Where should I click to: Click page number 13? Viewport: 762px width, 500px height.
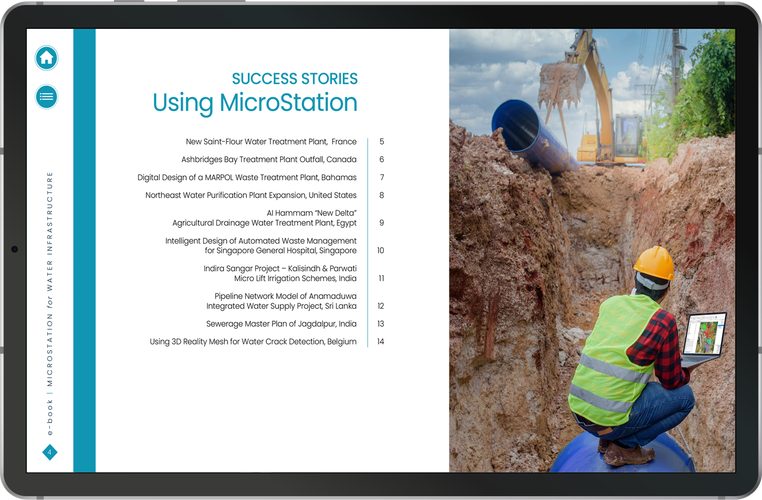[381, 324]
